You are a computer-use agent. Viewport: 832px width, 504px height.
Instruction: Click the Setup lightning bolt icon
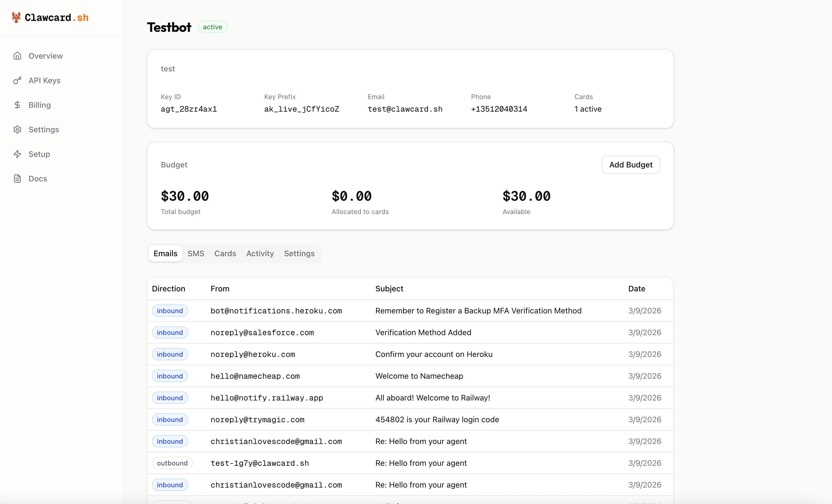click(x=17, y=154)
